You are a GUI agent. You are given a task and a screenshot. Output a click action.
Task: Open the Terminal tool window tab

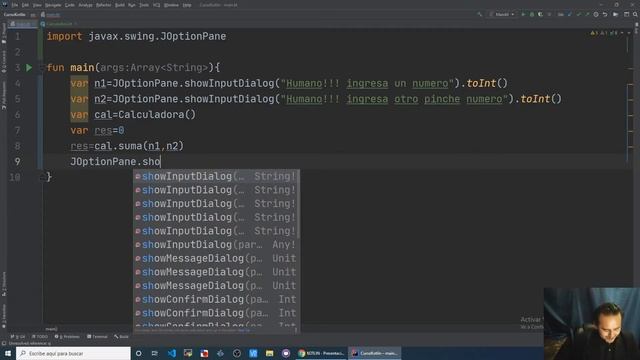click(97, 337)
